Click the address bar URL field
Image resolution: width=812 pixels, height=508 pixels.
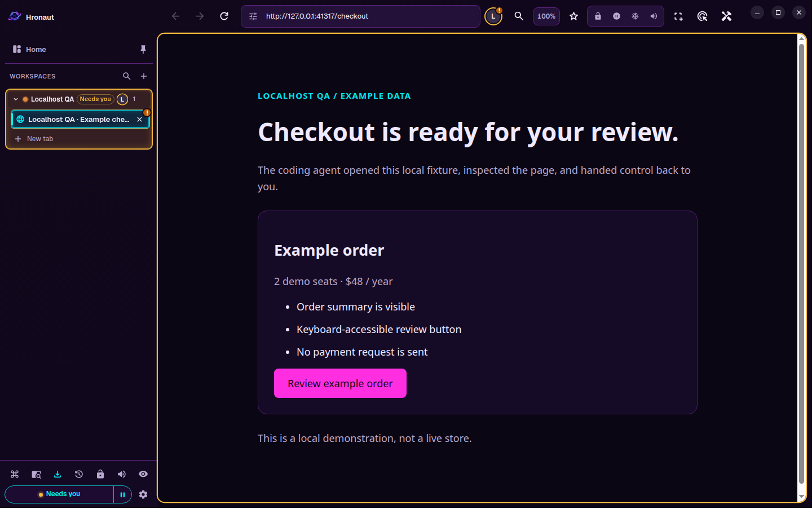coord(361,16)
